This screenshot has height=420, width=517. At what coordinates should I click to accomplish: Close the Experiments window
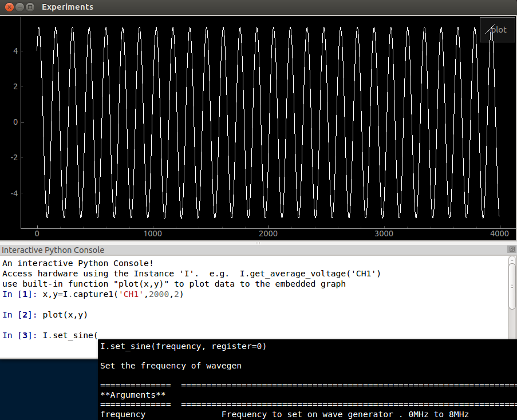point(10,7)
